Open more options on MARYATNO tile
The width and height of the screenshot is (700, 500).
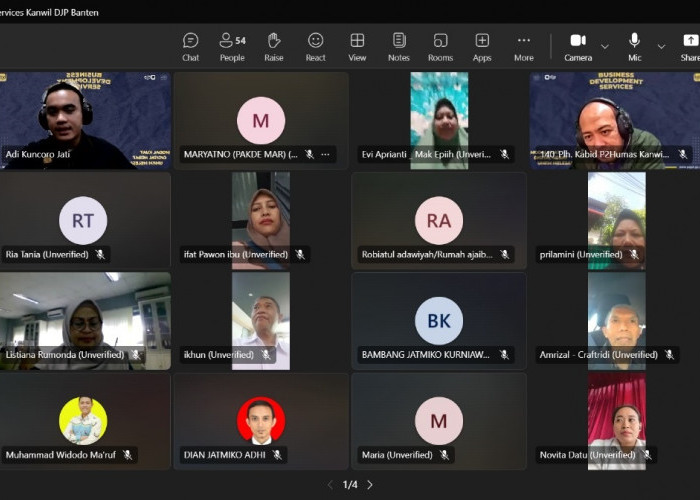(326, 155)
